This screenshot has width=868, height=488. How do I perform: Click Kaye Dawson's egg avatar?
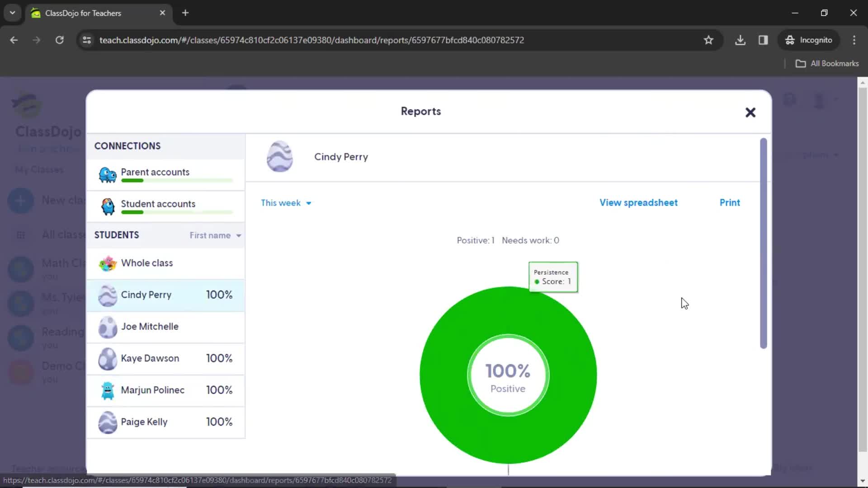(x=108, y=359)
